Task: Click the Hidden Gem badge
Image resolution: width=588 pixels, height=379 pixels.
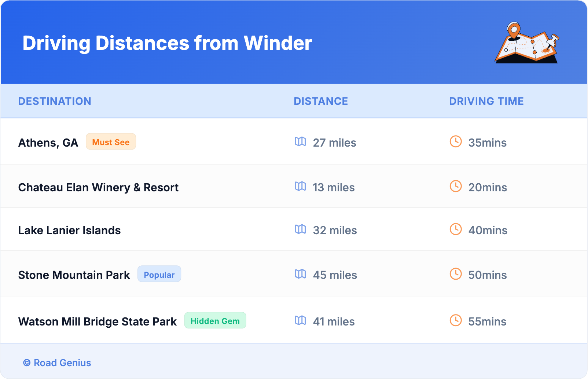Action: pyautogui.click(x=215, y=321)
